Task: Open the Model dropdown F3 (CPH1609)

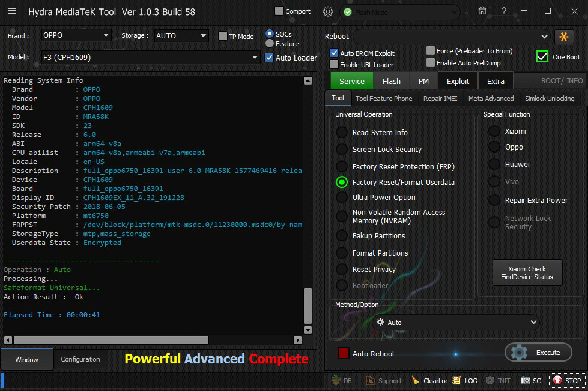Action: tap(151, 57)
